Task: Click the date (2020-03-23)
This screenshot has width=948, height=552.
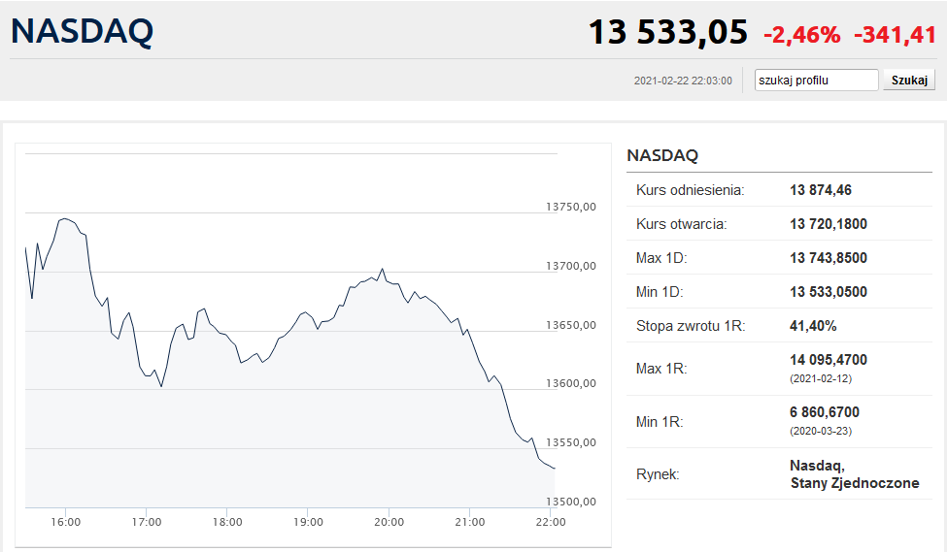Action: [x=820, y=431]
